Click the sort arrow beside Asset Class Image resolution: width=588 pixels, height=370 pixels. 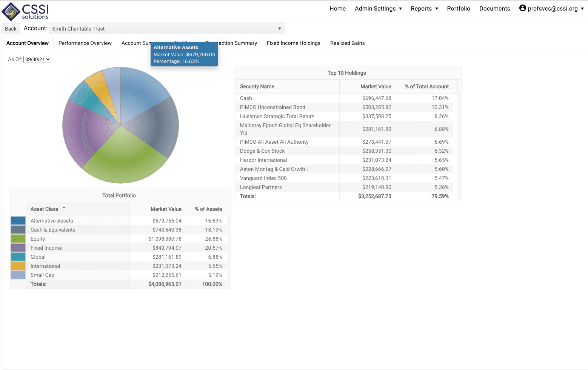tap(64, 209)
